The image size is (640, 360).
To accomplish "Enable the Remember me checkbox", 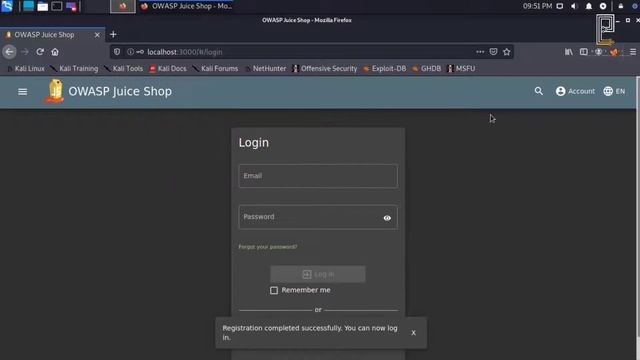I will pos(273,290).
